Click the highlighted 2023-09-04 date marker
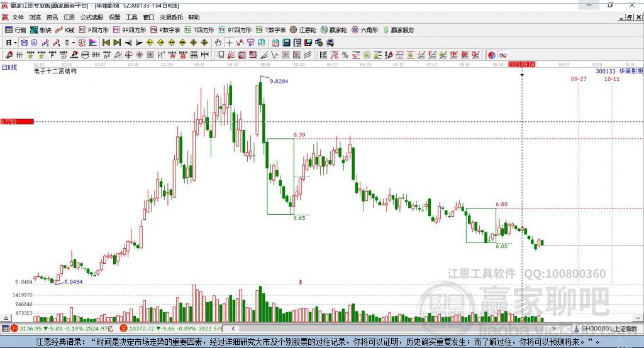Image resolution: width=644 pixels, height=348 pixels. (522, 65)
